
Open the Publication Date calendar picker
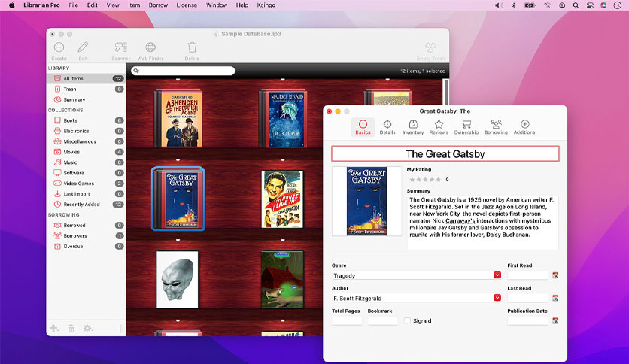point(555,320)
